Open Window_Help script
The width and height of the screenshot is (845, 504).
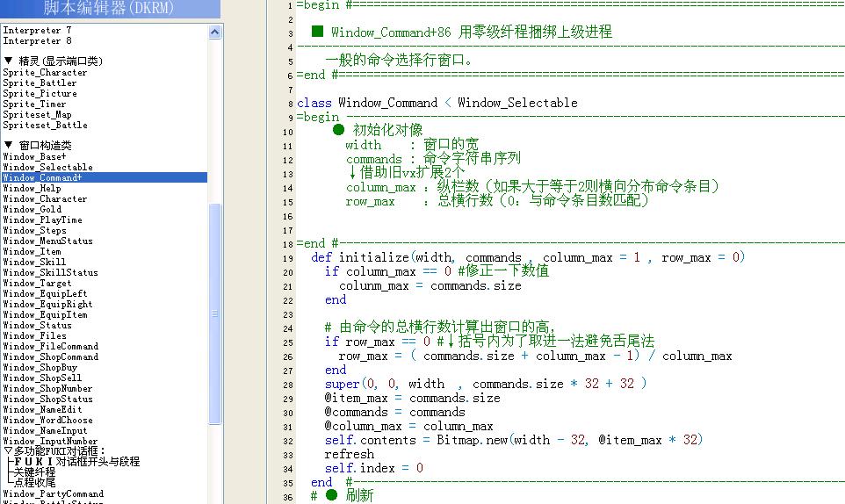[x=32, y=189]
